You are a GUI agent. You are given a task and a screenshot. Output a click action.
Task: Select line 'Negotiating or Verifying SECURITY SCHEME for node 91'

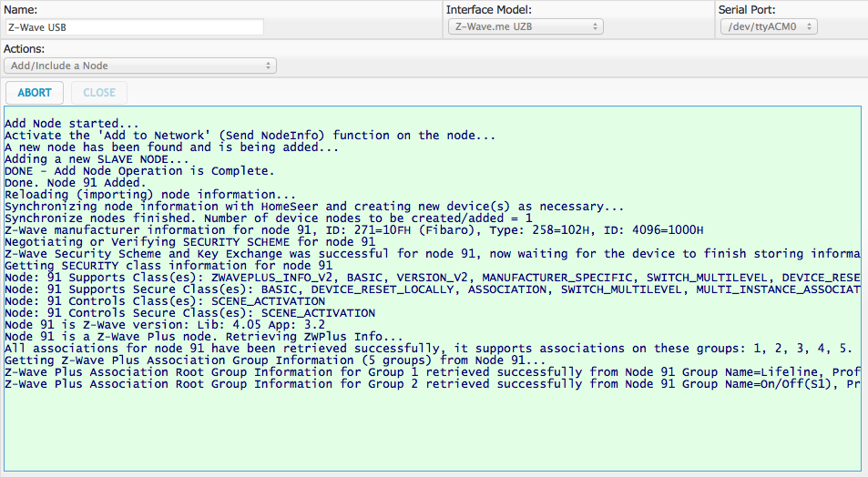point(189,242)
